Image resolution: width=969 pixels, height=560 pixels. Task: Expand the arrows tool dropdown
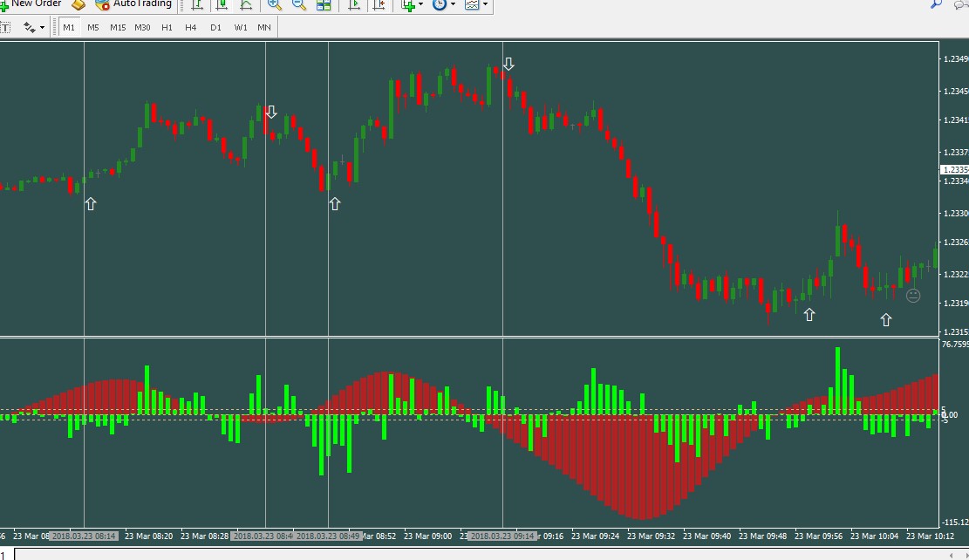pyautogui.click(x=42, y=28)
